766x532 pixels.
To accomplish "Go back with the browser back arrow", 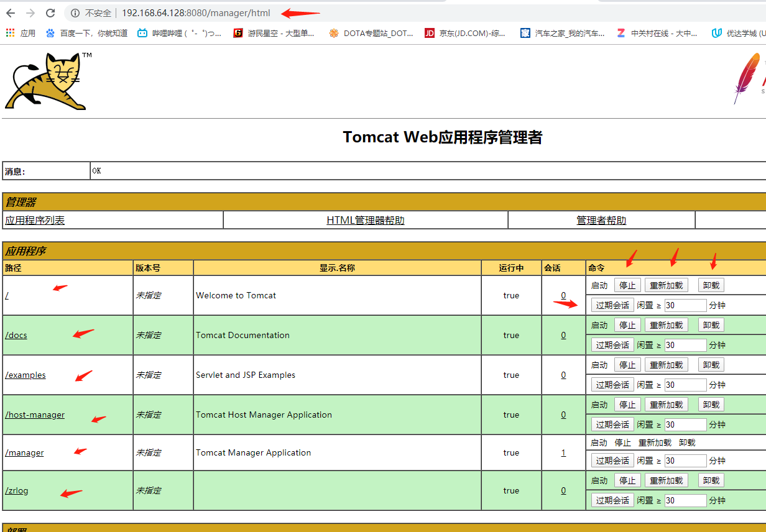I will click(x=11, y=13).
